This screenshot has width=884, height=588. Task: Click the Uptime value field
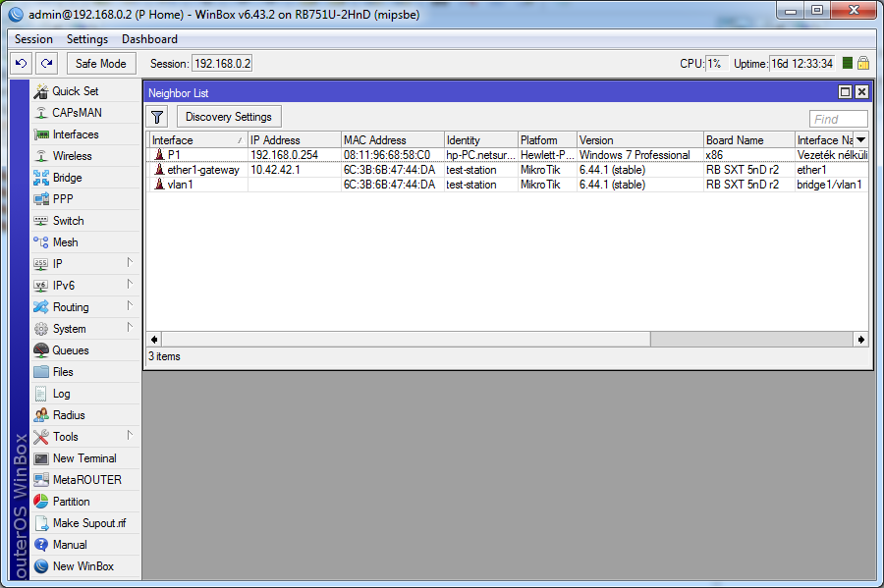[x=802, y=63]
